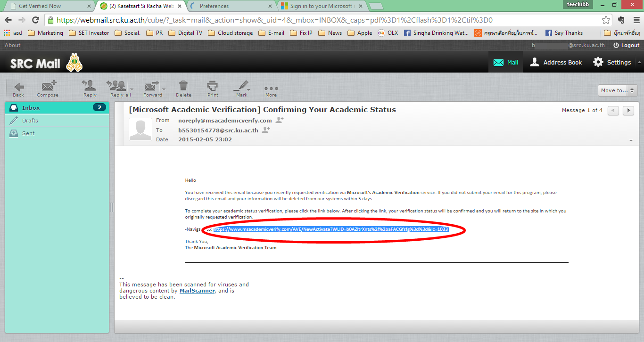Add sender noreply to contacts icon
This screenshot has width=644, height=342.
(280, 120)
